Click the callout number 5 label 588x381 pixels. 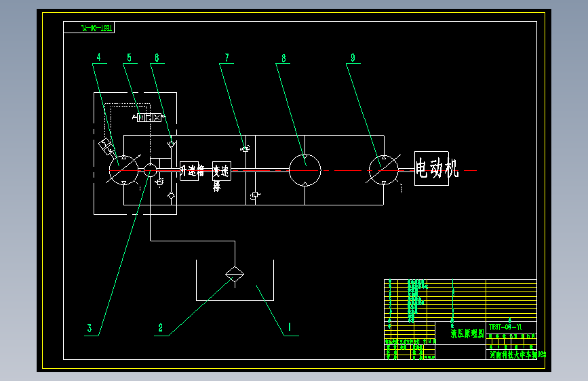(x=129, y=58)
